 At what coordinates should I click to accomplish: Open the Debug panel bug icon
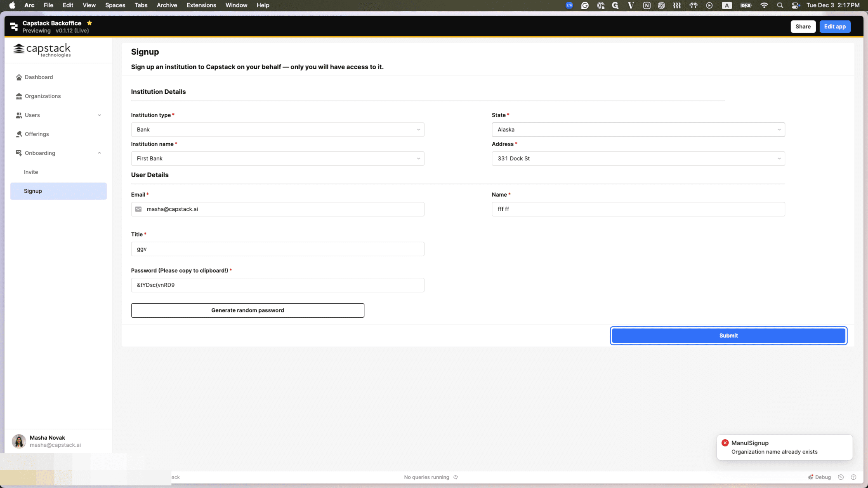point(811,477)
